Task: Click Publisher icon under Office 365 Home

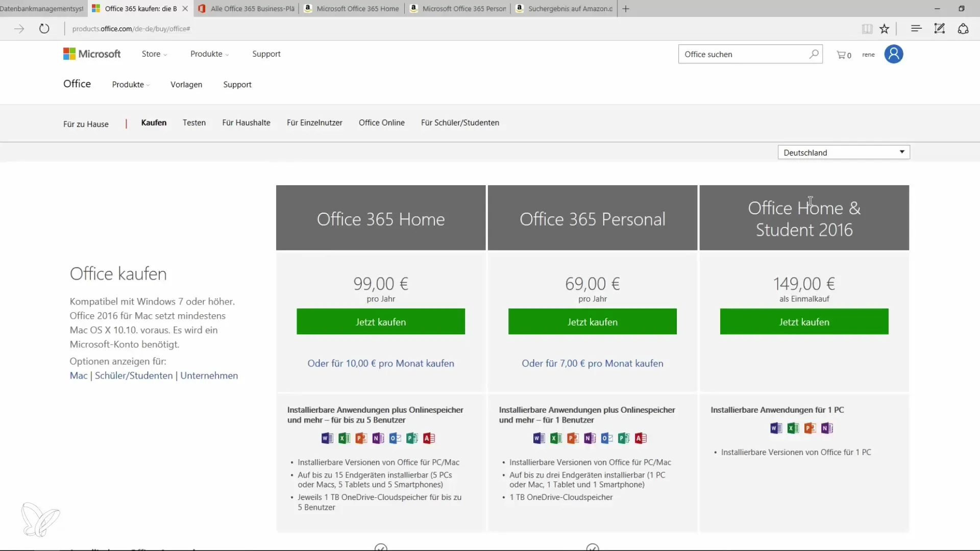Action: pyautogui.click(x=412, y=438)
